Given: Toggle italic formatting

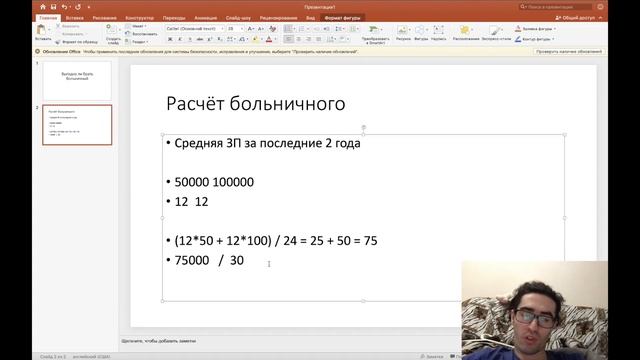Looking at the screenshot, I should (x=180, y=39).
